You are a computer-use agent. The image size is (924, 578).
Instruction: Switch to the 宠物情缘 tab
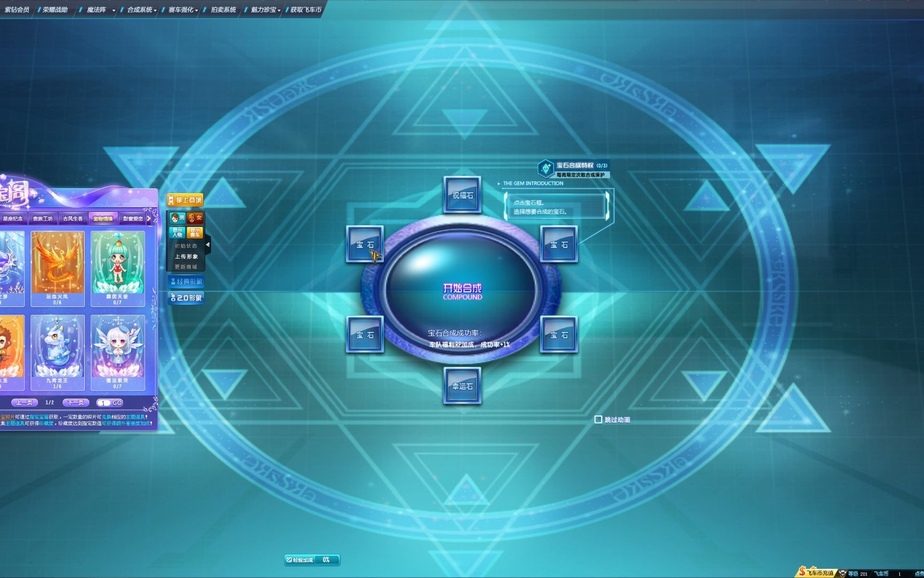(x=103, y=218)
